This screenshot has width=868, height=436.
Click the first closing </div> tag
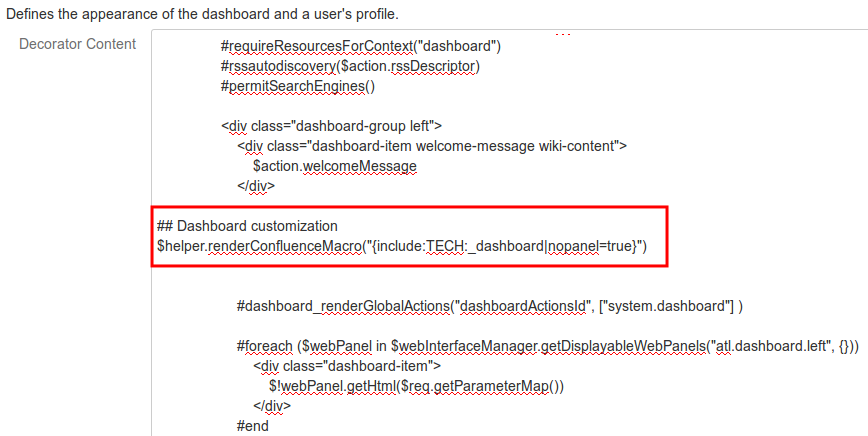tap(255, 186)
